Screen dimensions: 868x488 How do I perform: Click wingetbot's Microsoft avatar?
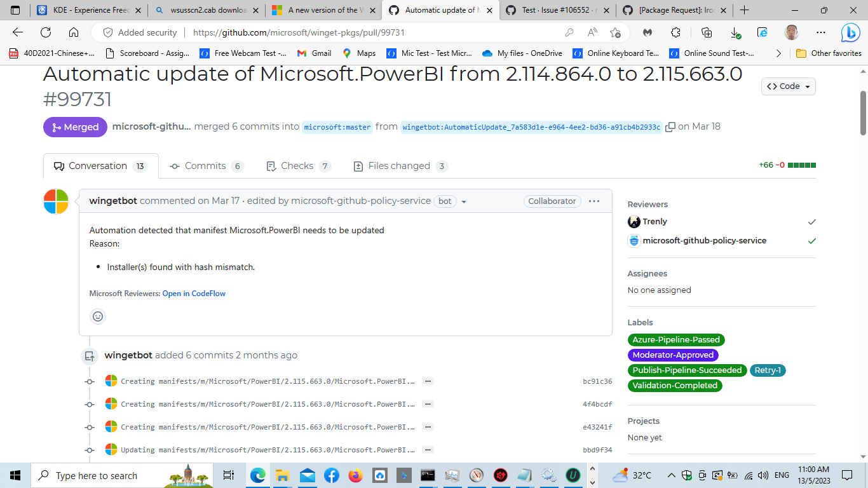[56, 201]
